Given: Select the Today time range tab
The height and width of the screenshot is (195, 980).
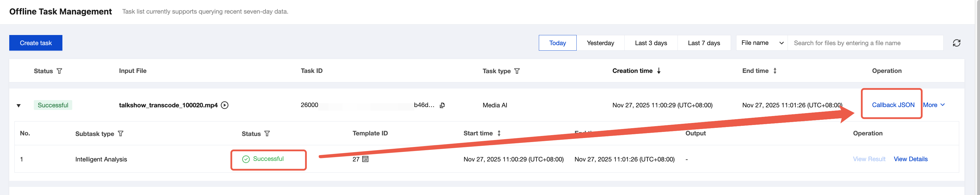Looking at the screenshot, I should (x=557, y=43).
